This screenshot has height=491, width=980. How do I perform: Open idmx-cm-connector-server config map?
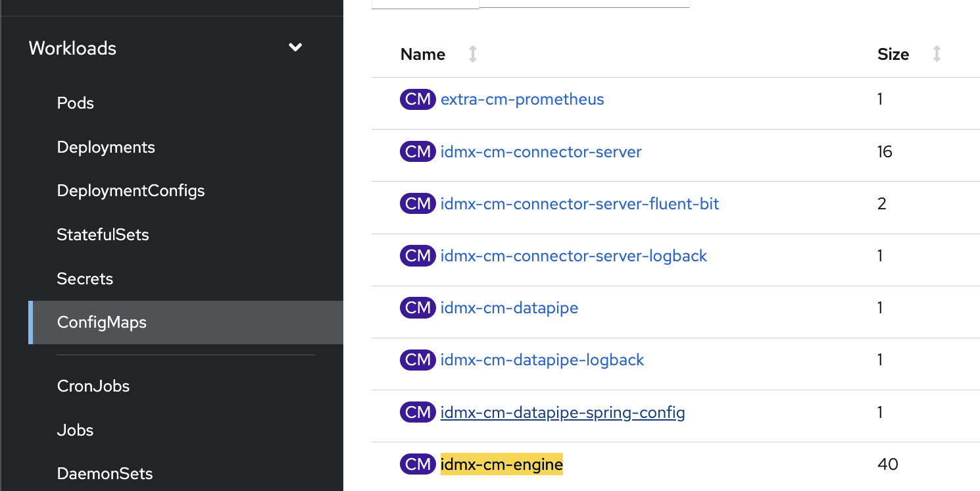point(541,151)
